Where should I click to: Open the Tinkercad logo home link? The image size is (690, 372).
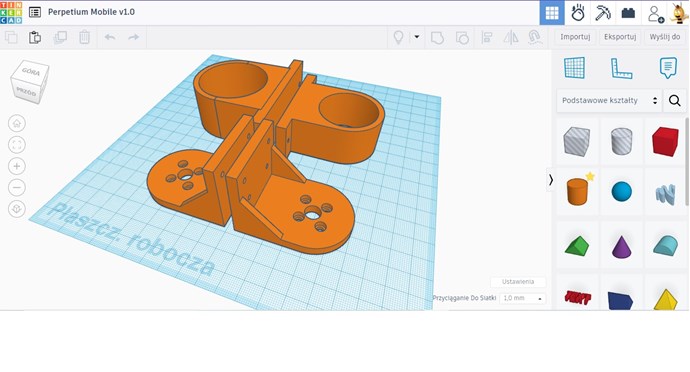[11, 12]
